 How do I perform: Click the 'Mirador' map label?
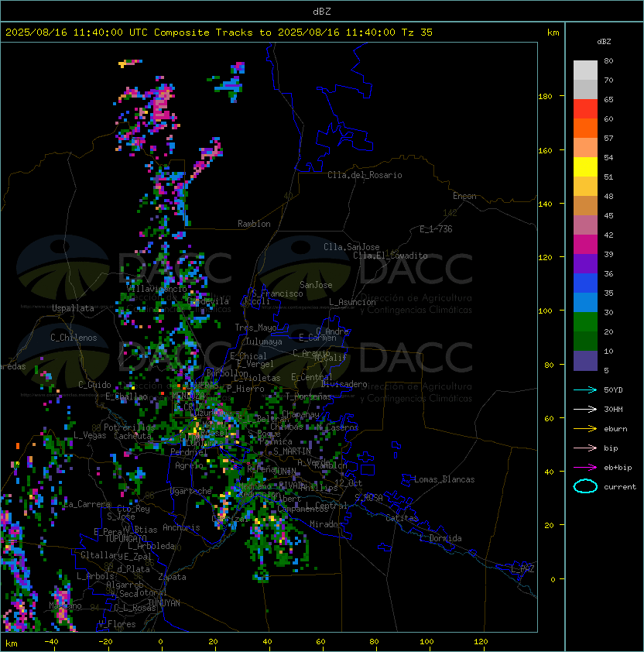tap(327, 524)
